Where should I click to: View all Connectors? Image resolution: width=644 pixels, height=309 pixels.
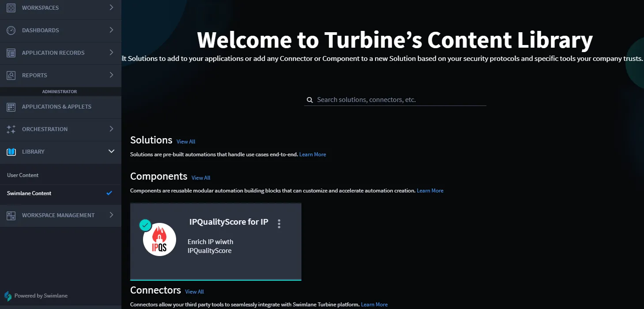click(x=195, y=292)
